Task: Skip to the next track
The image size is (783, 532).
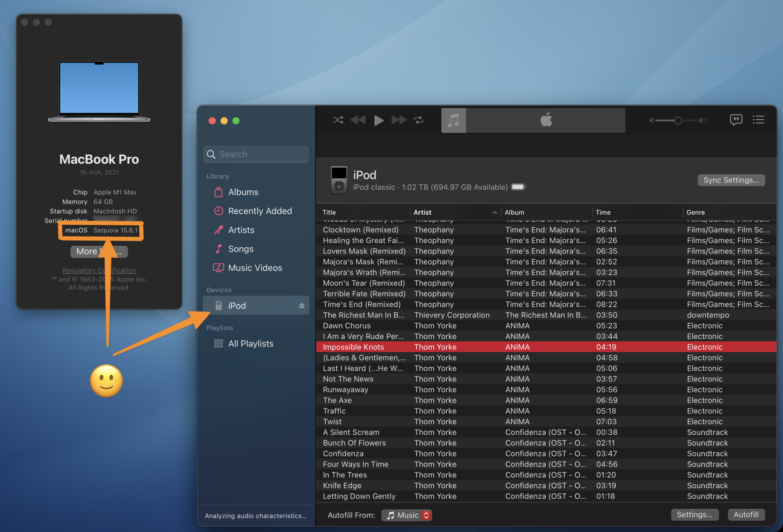Action: coord(399,120)
